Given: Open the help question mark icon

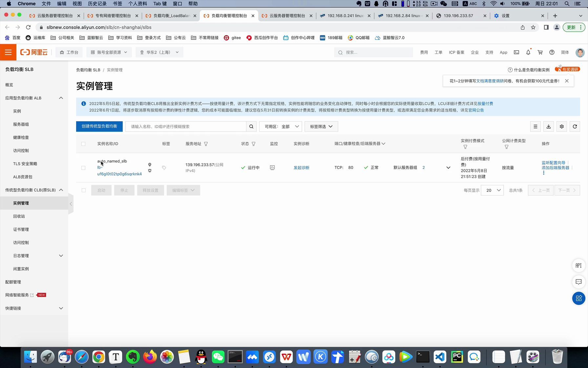Looking at the screenshot, I should (x=552, y=52).
